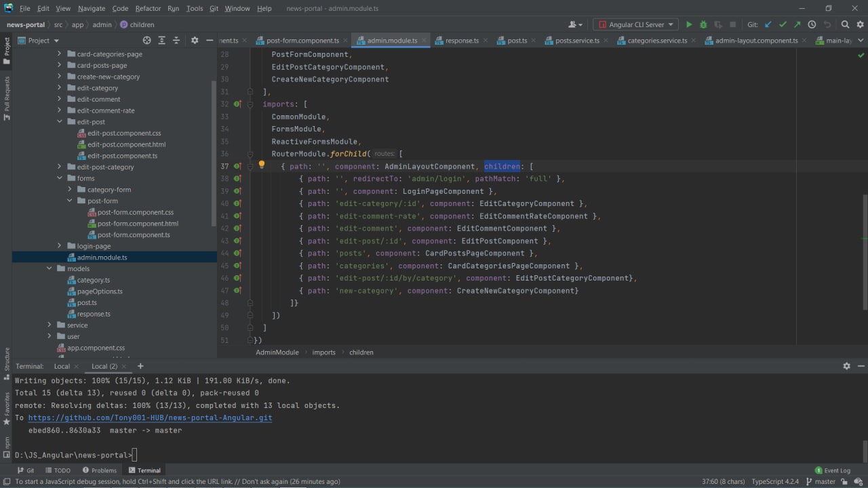Screen dimensions: 868x488
Task: Click the Git Push arrow icon
Action: coord(797,24)
